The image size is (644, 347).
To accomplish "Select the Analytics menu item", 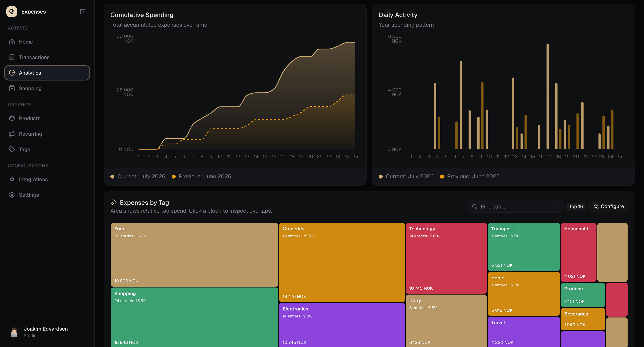I will click(x=47, y=73).
